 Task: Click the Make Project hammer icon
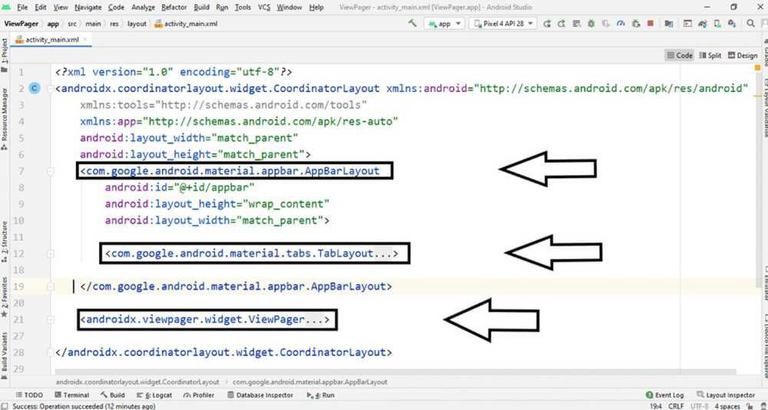pos(413,23)
